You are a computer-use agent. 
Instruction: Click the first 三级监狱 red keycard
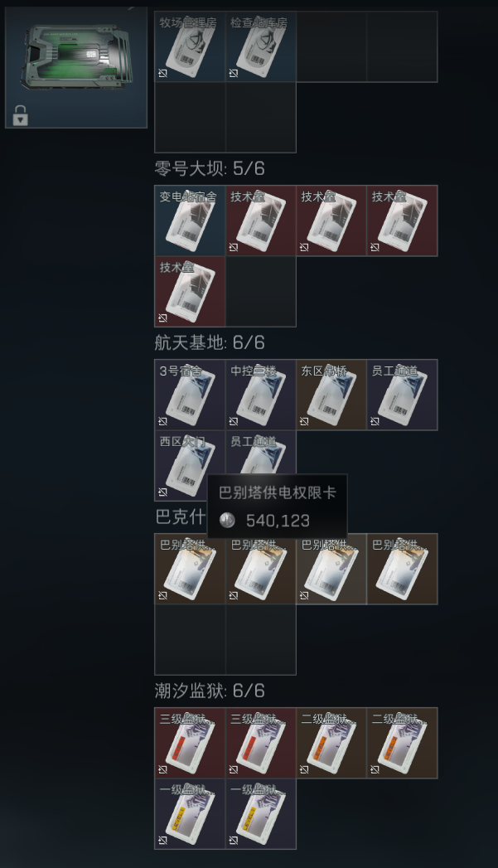(x=190, y=743)
